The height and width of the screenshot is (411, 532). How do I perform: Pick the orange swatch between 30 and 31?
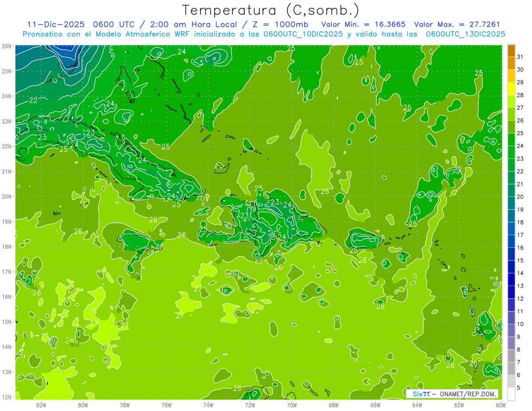pos(511,63)
